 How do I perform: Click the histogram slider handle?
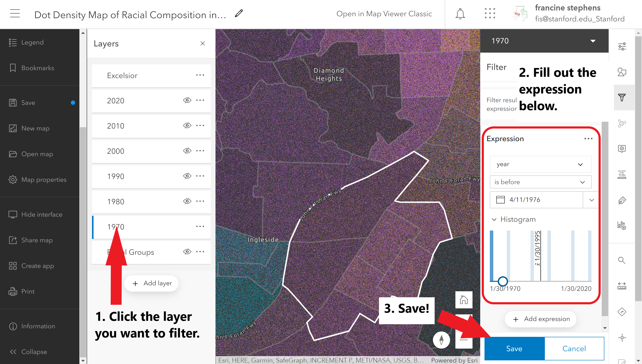click(x=502, y=281)
